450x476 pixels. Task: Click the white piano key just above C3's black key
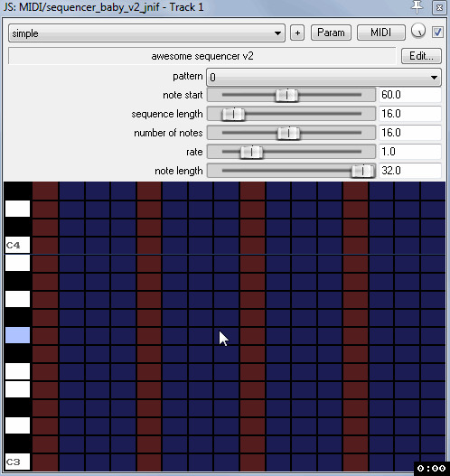tap(17, 425)
